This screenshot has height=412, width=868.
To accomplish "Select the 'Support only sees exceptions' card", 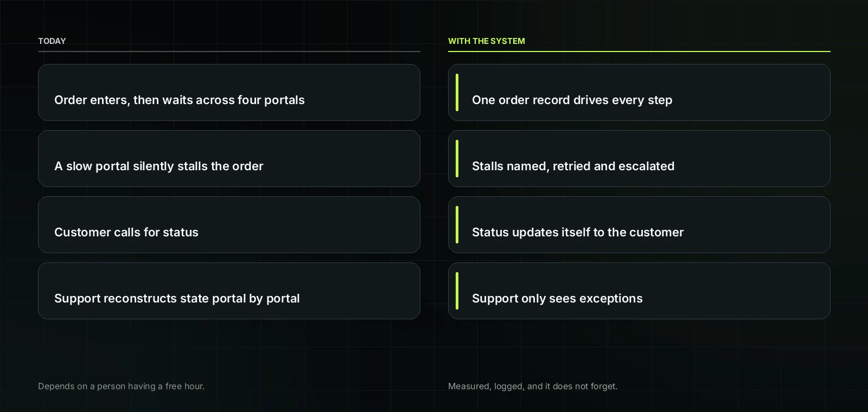I will pyautogui.click(x=639, y=291).
